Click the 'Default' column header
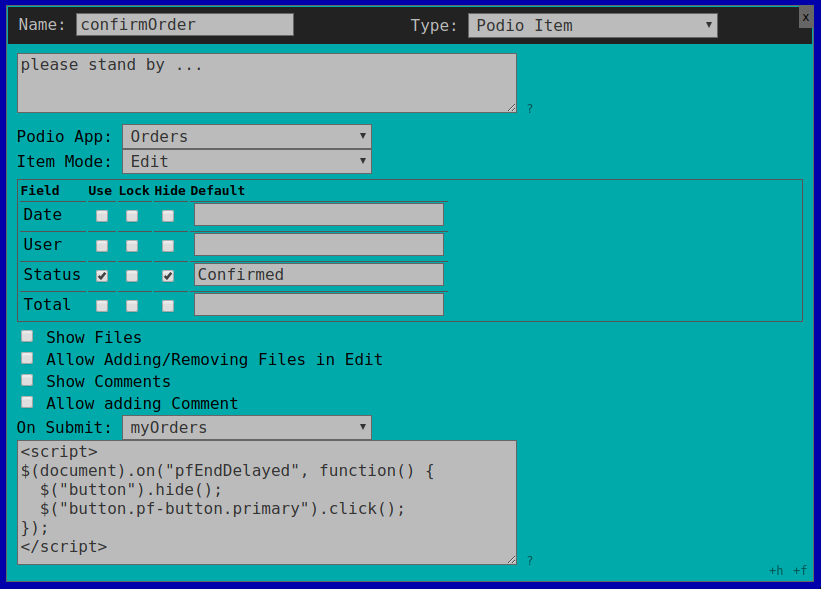Screen dimensions: 821x589 click(x=217, y=191)
